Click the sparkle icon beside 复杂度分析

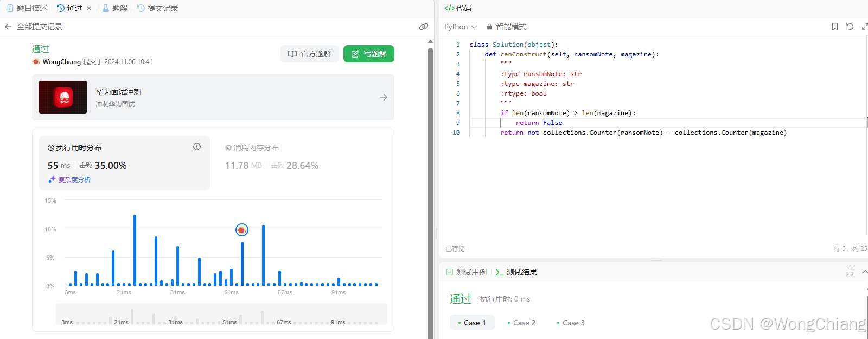point(52,179)
